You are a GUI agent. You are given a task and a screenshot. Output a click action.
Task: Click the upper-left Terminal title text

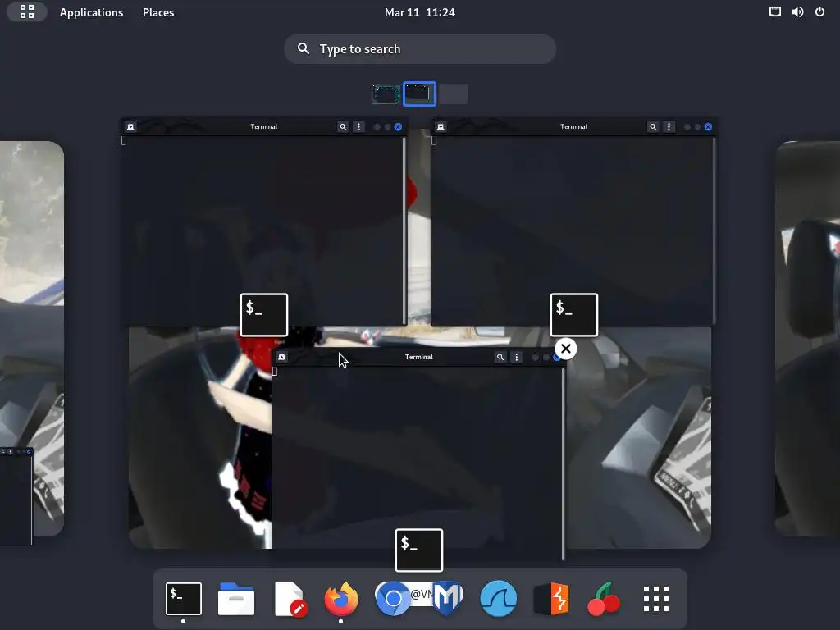coord(263,127)
